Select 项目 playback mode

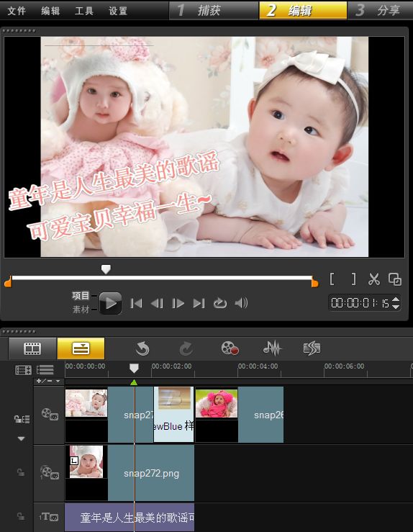[x=81, y=296]
